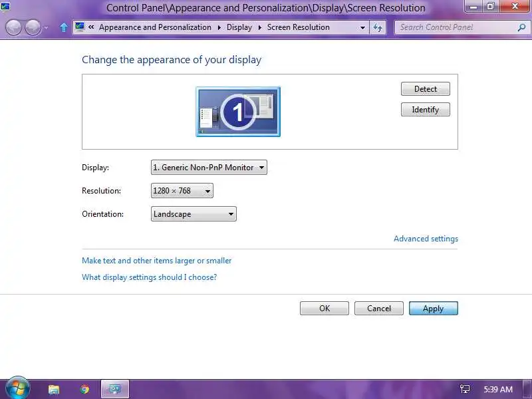Open the Resolution dropdown 1280 × 768

(182, 191)
